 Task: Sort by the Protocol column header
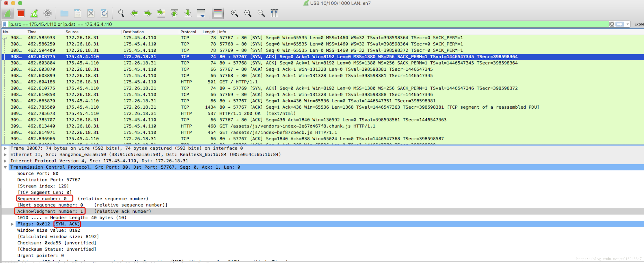click(x=188, y=32)
